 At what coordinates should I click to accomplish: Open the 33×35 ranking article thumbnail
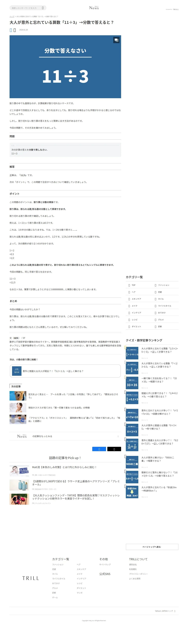[132, 383]
